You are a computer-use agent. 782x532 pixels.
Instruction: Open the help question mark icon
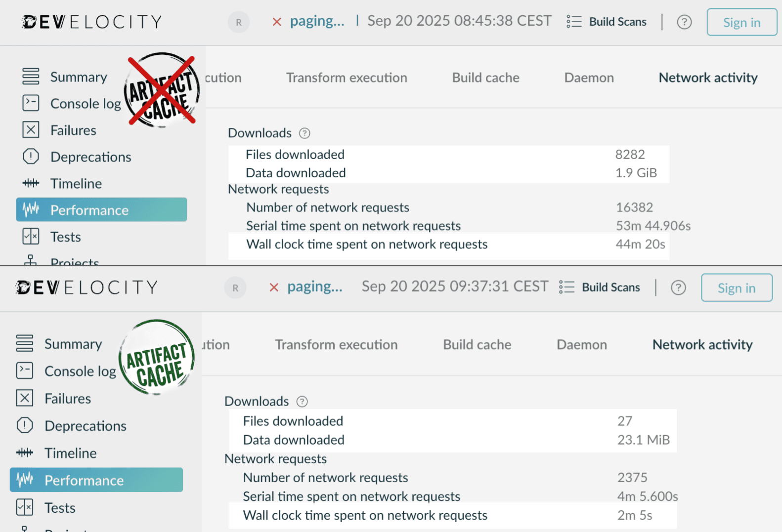click(x=684, y=22)
